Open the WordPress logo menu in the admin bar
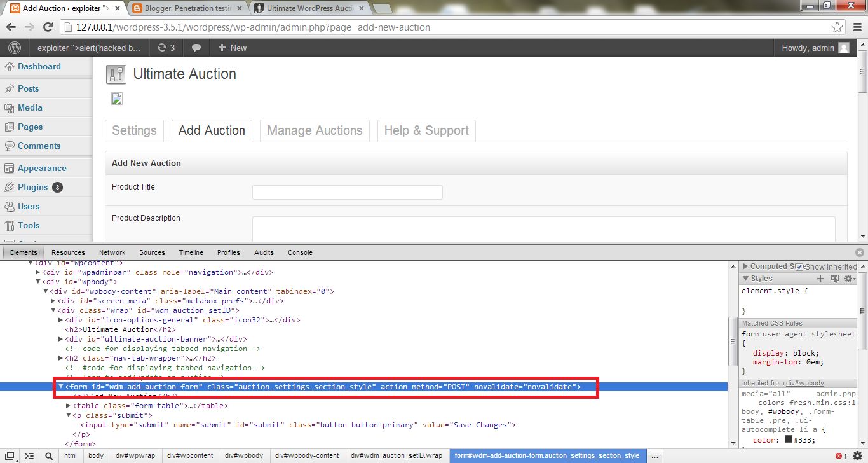 [x=14, y=48]
